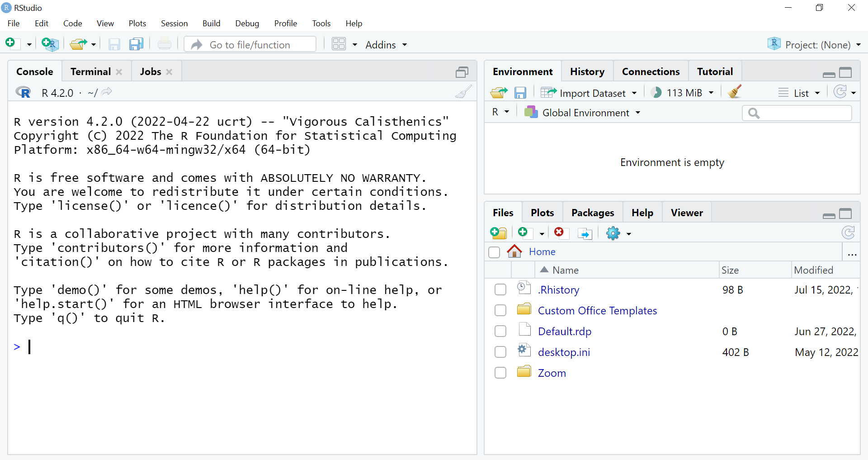Image resolution: width=868 pixels, height=460 pixels.
Task: Click the Go to file/function field
Action: click(250, 44)
